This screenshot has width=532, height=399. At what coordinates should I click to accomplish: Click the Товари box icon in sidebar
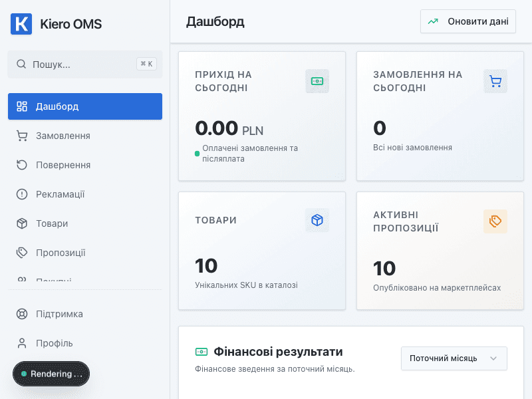click(22, 223)
